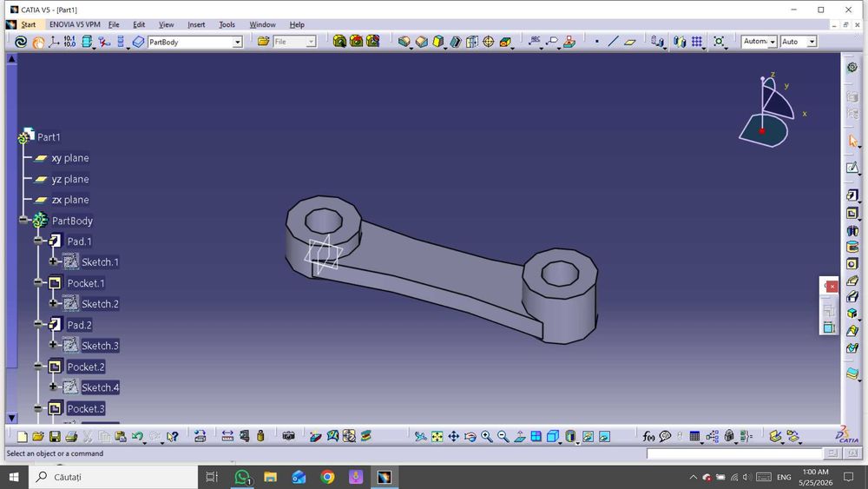The image size is (868, 489).
Task: Open the Sketcher tool in right toolbar
Action: tap(852, 168)
